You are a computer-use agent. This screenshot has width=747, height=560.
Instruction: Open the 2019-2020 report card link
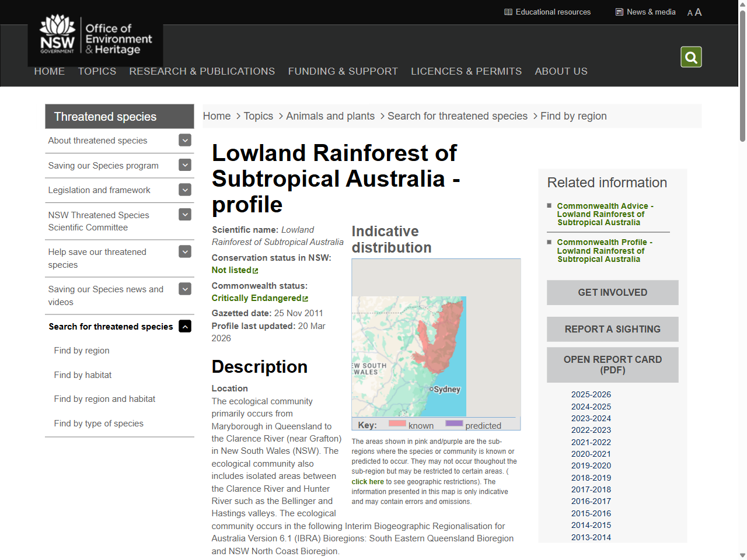(591, 466)
